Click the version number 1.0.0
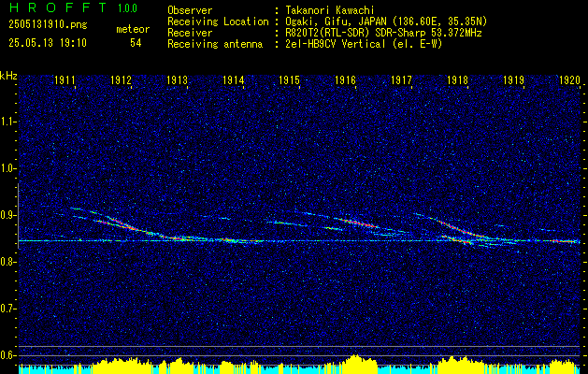 (127, 7)
